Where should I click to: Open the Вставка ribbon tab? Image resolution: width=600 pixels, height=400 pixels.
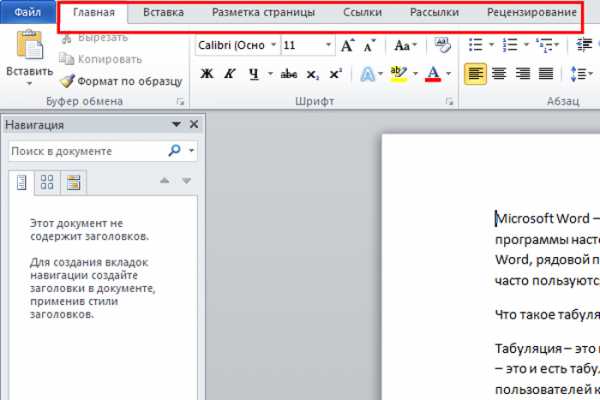coord(163,13)
